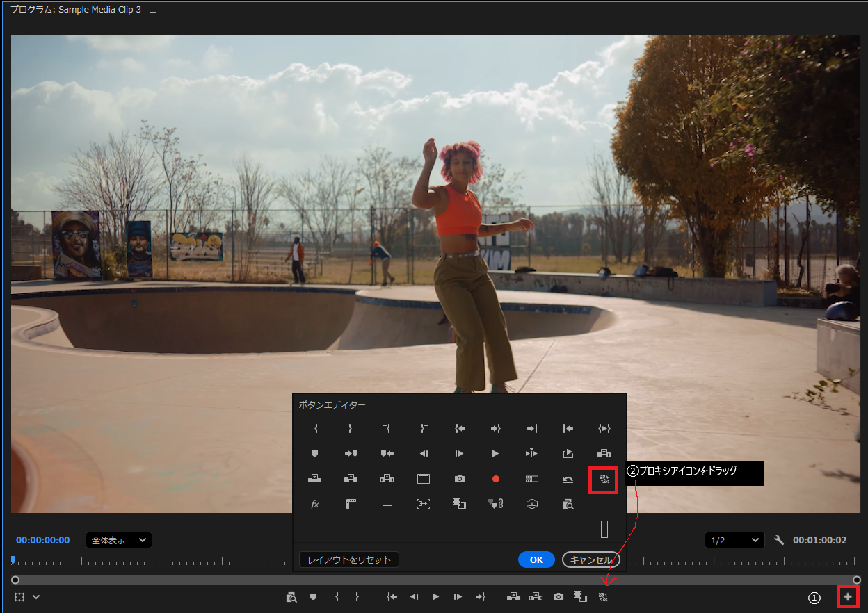Click the レイアウトをリセット button
The height and width of the screenshot is (613, 868).
point(349,559)
